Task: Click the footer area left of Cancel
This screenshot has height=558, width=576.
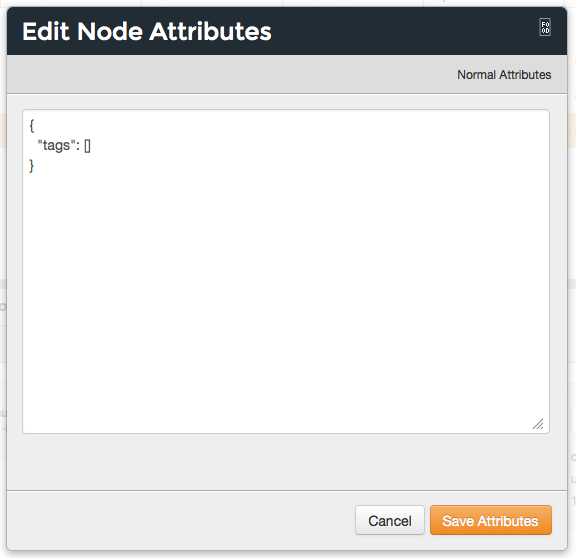Action: point(180,520)
